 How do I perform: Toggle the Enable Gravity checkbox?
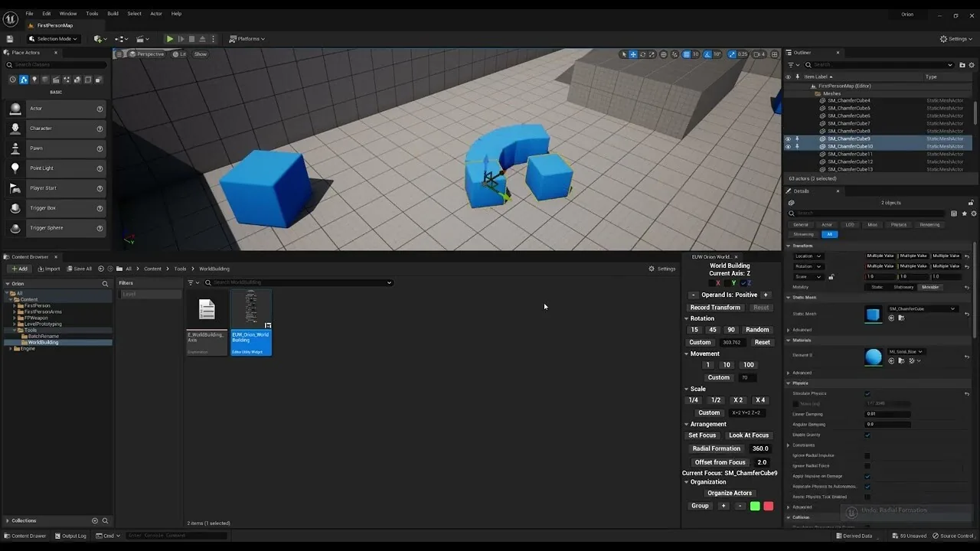point(867,435)
